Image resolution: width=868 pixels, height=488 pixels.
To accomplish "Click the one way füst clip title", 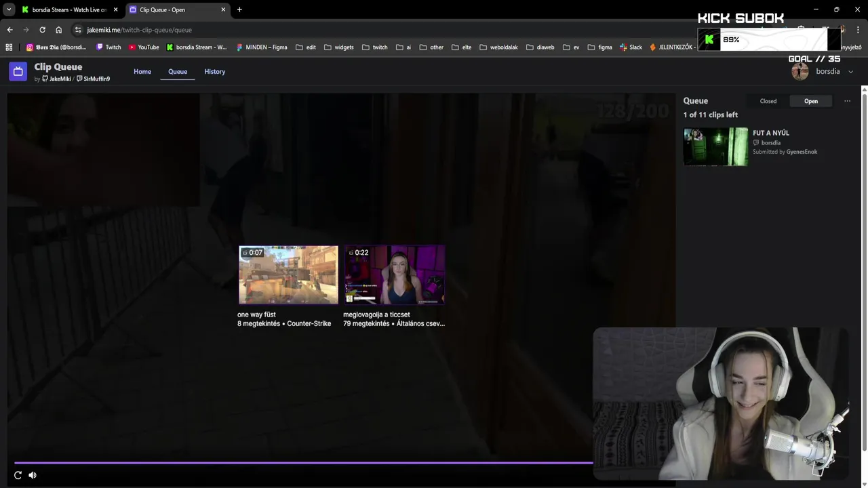I will click(x=256, y=314).
